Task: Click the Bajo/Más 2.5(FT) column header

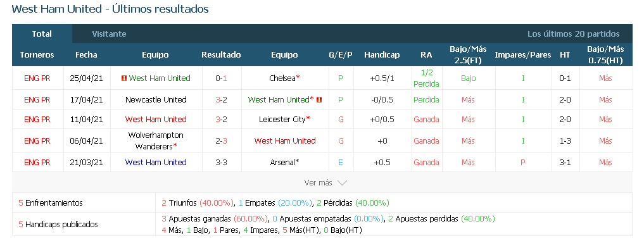Action: click(x=468, y=54)
